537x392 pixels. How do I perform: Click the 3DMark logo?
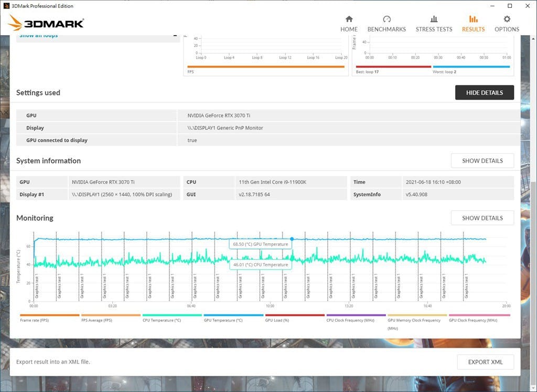46,23
